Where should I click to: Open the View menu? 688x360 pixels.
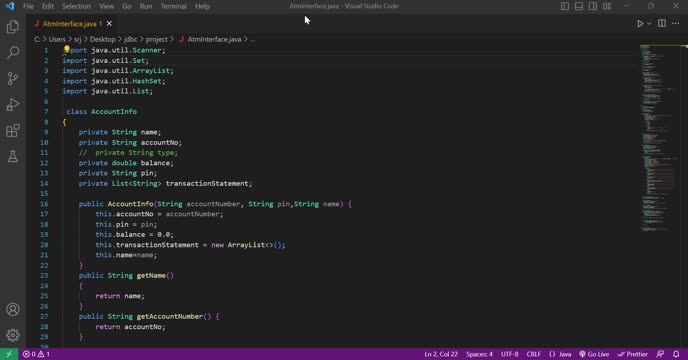tap(106, 6)
